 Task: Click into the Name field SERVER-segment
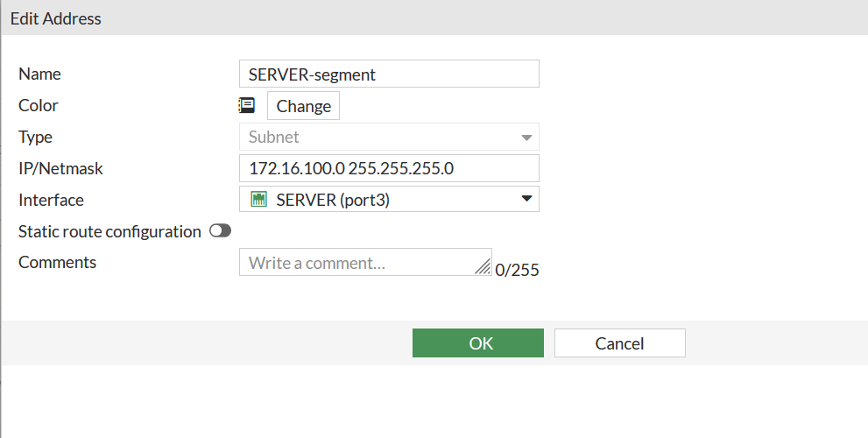(388, 74)
